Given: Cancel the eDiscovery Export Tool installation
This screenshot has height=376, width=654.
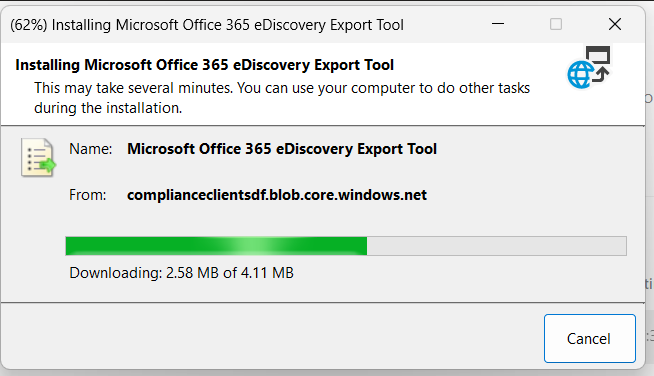Looking at the screenshot, I should [589, 338].
